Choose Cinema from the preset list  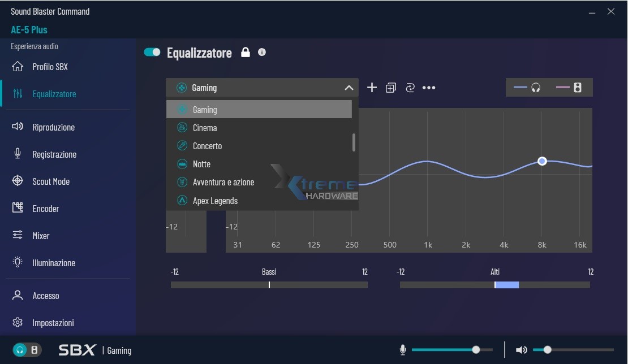(x=205, y=128)
